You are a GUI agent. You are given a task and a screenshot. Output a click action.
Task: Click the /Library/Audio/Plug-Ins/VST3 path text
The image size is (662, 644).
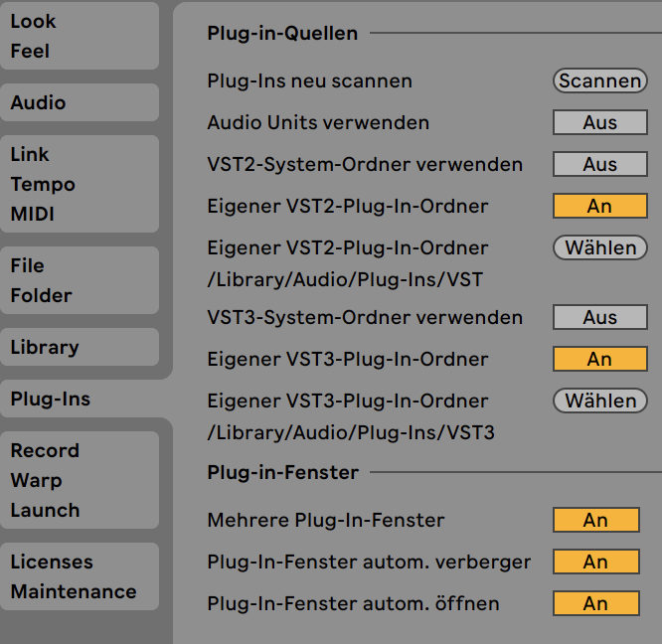click(x=351, y=433)
